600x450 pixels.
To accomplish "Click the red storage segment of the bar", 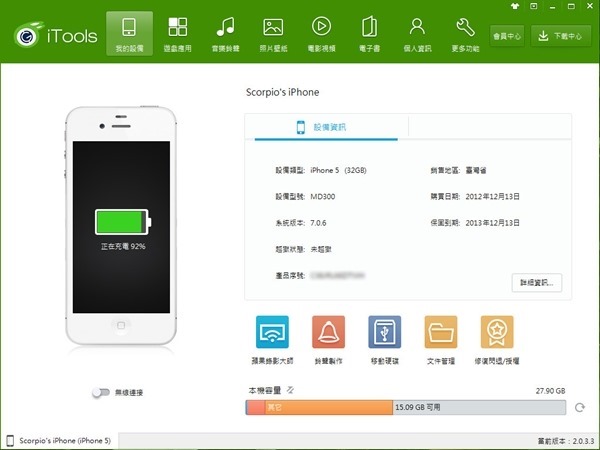I will pos(255,408).
